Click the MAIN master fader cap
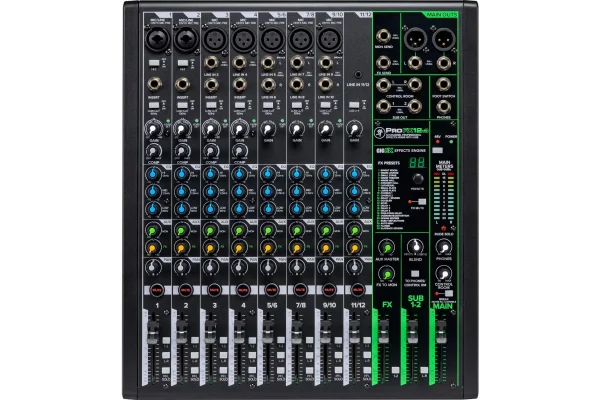Viewport: 600px width, 400px height. coord(441,331)
